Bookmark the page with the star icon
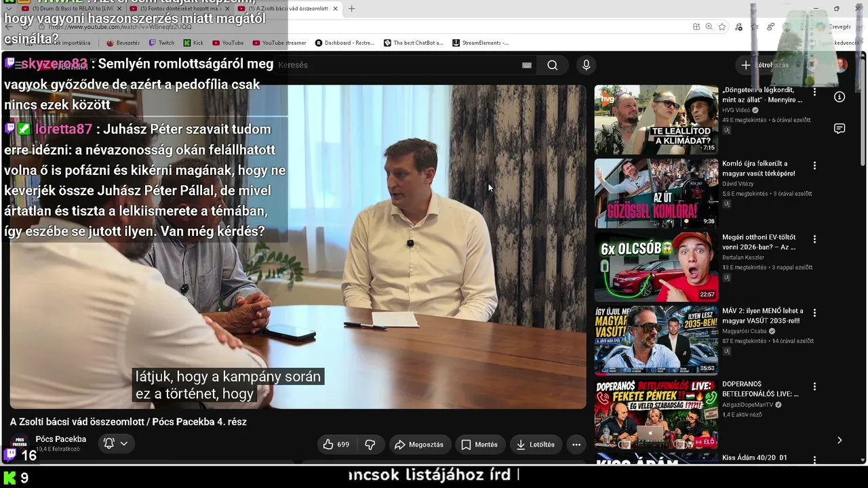Image resolution: width=868 pixels, height=488 pixels. click(722, 26)
